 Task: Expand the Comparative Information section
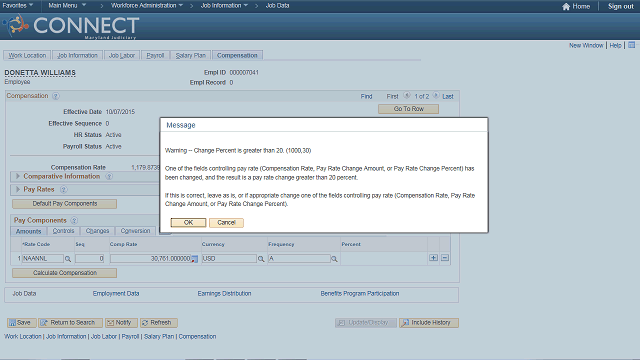coord(18,176)
